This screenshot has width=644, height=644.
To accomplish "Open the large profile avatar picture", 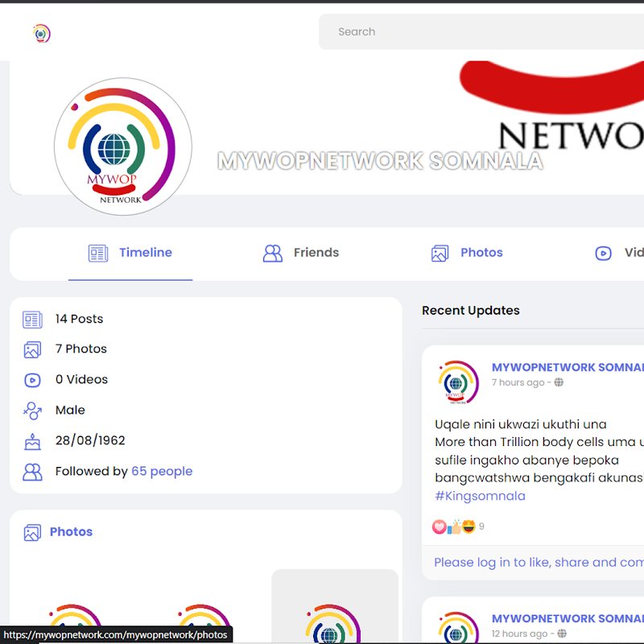I will click(x=123, y=147).
